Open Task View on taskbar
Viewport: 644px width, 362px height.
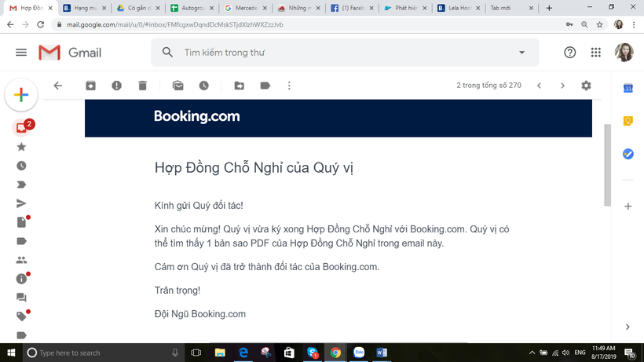[196, 353]
